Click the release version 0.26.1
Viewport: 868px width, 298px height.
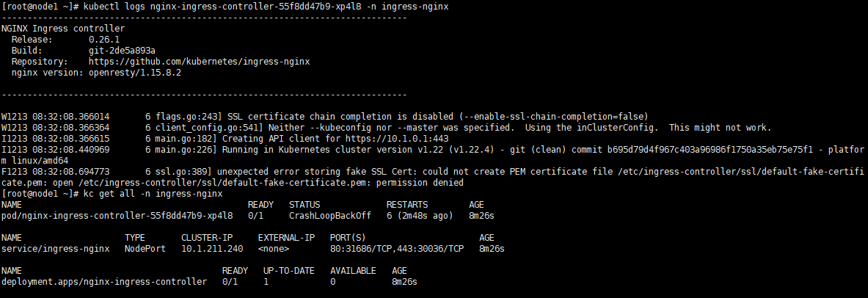click(x=104, y=40)
